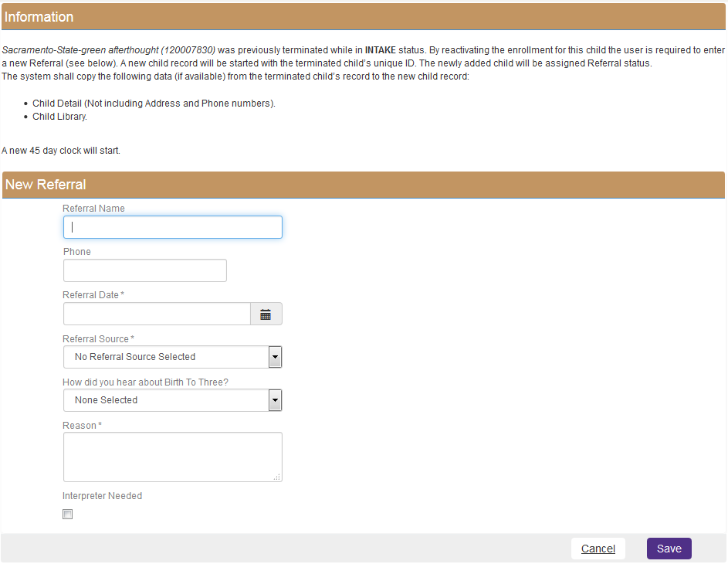Image resolution: width=728 pixels, height=564 pixels.
Task: Save the new referral
Action: pos(669,549)
